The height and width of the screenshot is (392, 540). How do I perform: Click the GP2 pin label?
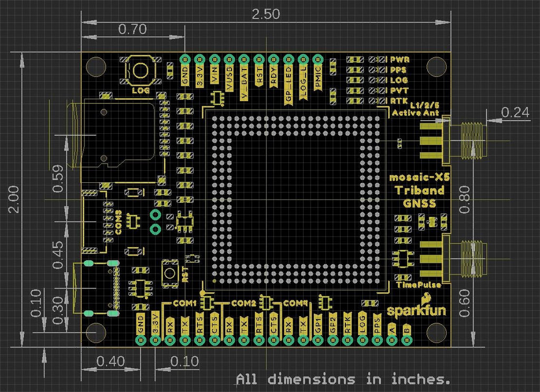333,323
